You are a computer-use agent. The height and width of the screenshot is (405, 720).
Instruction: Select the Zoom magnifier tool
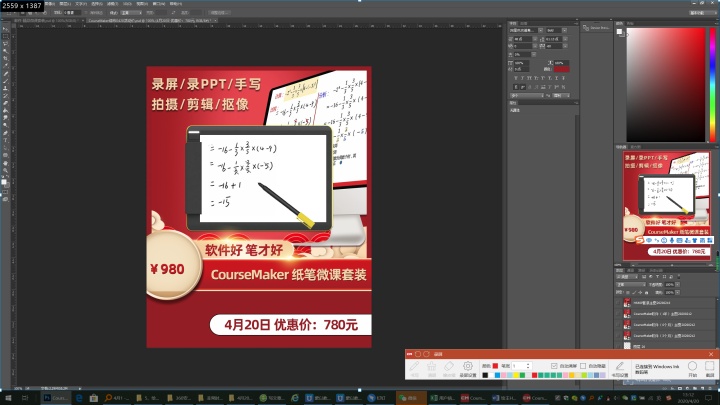click(6, 170)
